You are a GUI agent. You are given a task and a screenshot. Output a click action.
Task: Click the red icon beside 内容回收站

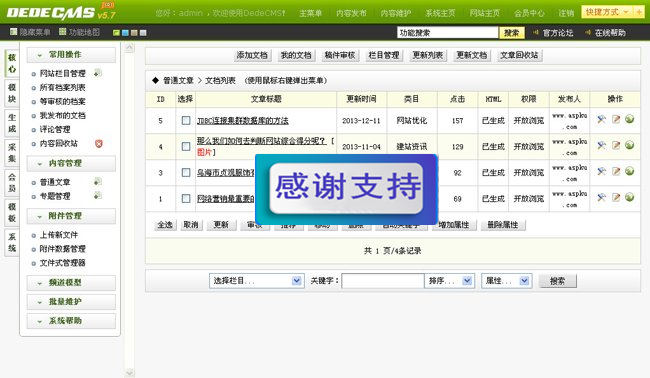click(x=99, y=143)
